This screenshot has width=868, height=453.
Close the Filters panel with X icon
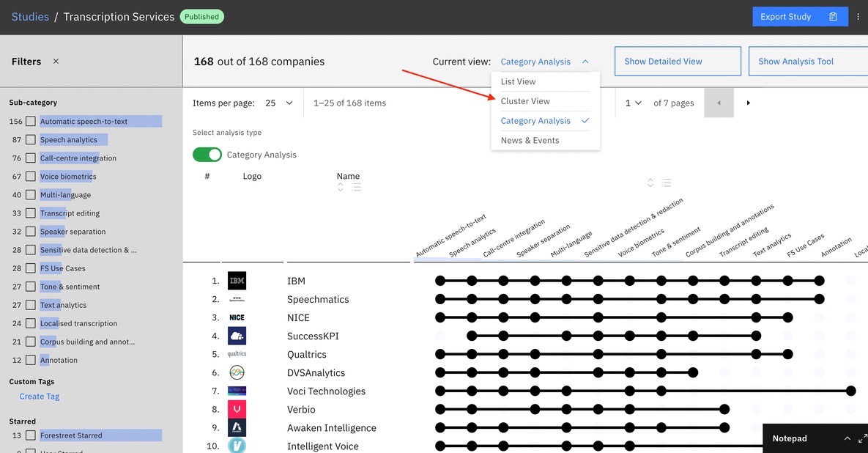coord(56,62)
